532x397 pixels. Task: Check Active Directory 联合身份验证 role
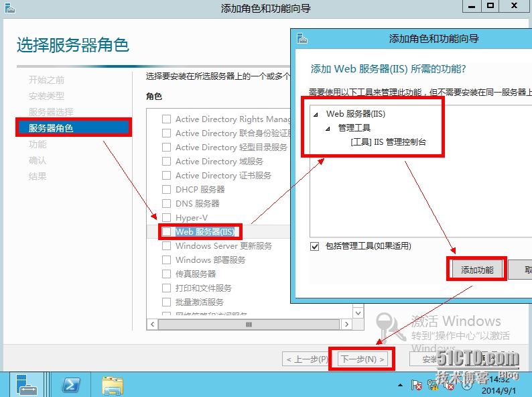click(x=166, y=133)
